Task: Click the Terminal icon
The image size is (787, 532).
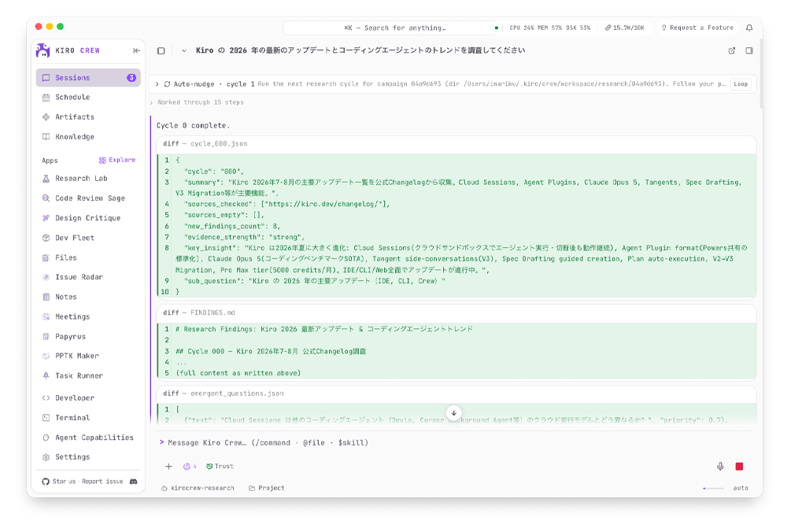Action: (46, 418)
